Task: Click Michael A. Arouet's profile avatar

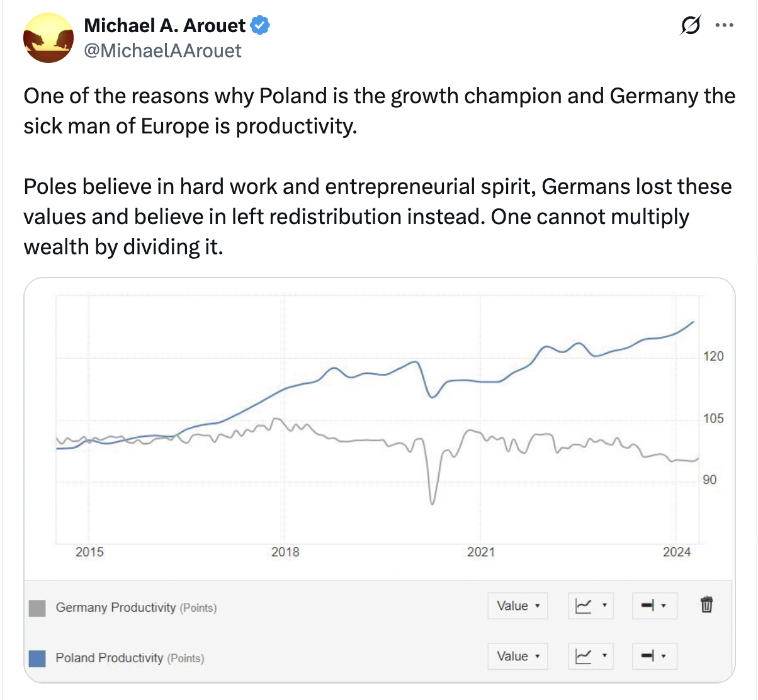Action: click(x=48, y=38)
